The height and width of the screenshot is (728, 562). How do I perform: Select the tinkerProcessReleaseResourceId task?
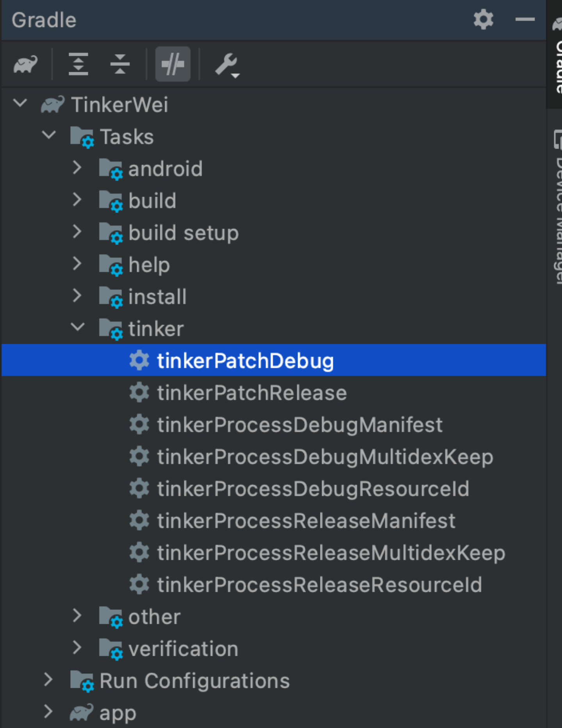coord(318,584)
